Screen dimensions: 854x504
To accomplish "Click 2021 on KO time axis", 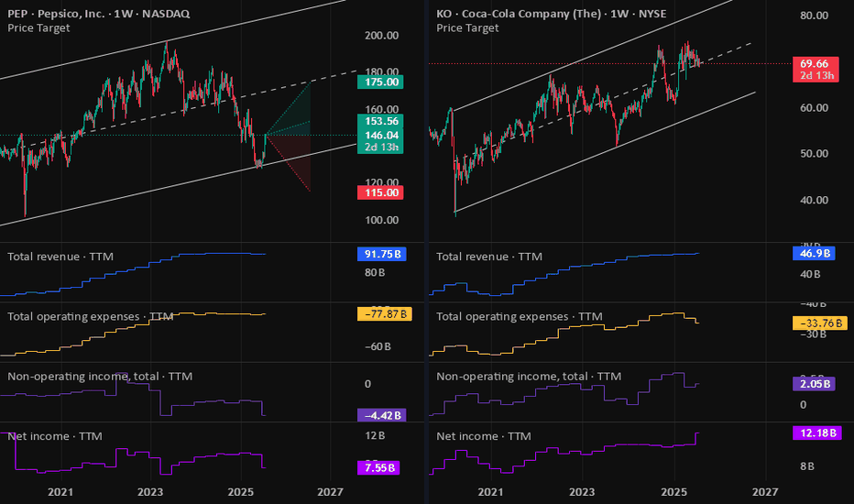I will (490, 492).
